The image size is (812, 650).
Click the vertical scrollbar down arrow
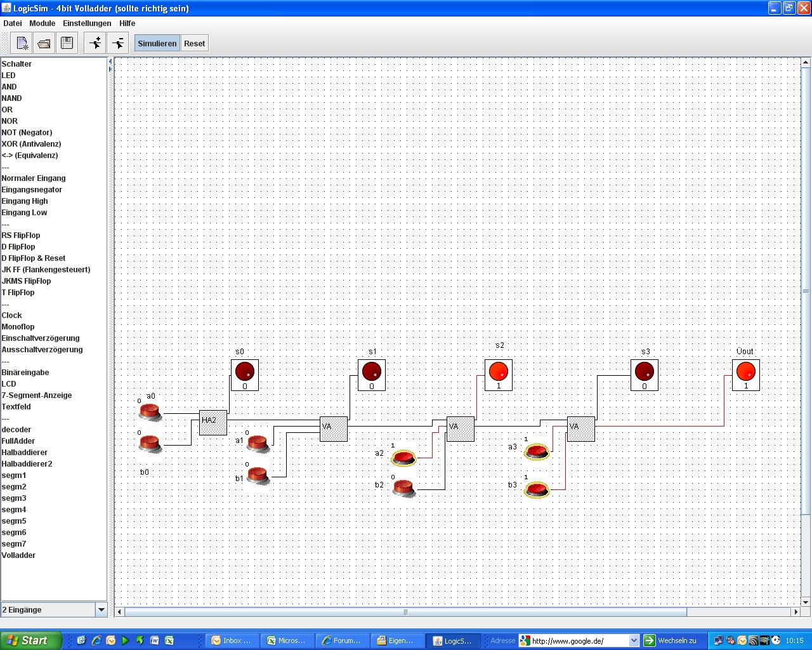(x=806, y=602)
